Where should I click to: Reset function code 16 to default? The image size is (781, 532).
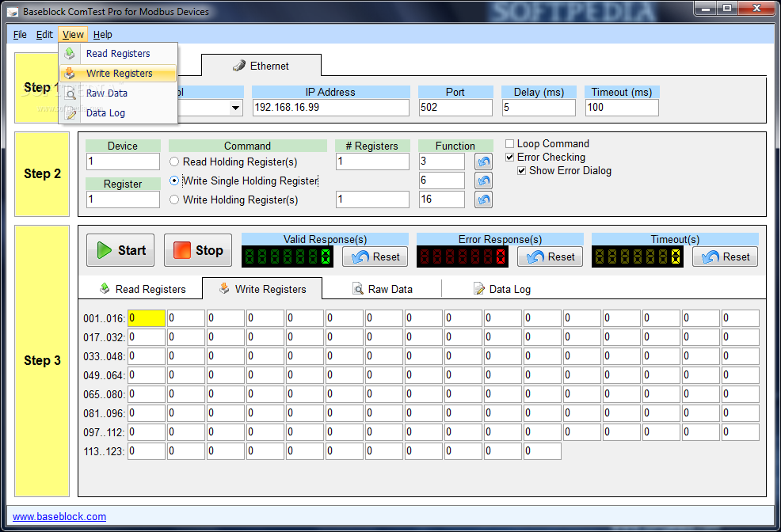tap(483, 199)
